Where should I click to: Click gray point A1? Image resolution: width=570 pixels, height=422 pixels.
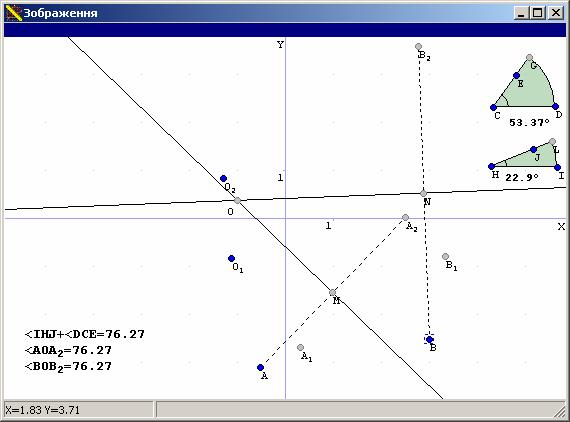coord(300,347)
